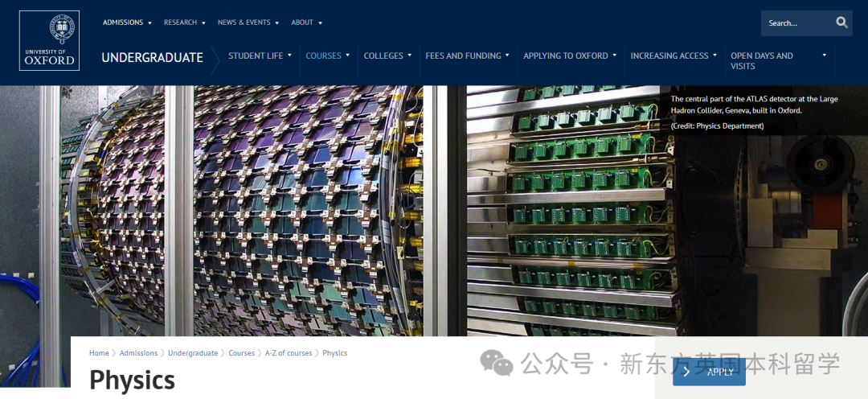The width and height of the screenshot is (868, 399).
Task: Go to Home breadcrumb link
Action: (99, 353)
